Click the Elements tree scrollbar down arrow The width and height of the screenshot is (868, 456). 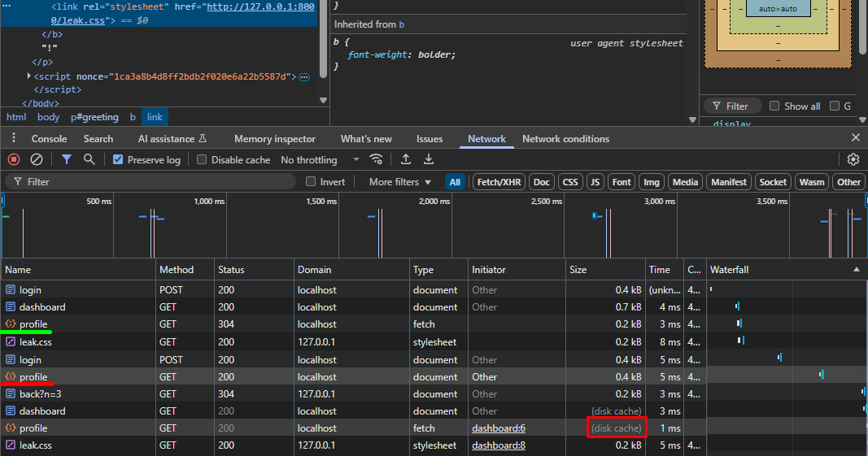(323, 100)
